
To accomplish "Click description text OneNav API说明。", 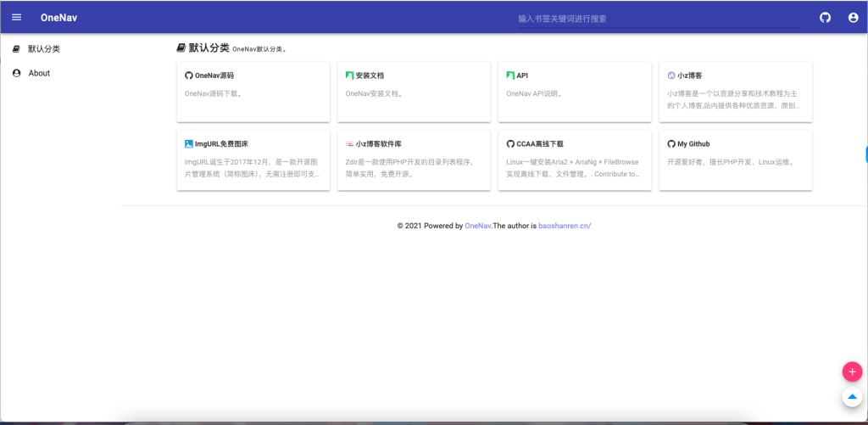I will pos(534,93).
